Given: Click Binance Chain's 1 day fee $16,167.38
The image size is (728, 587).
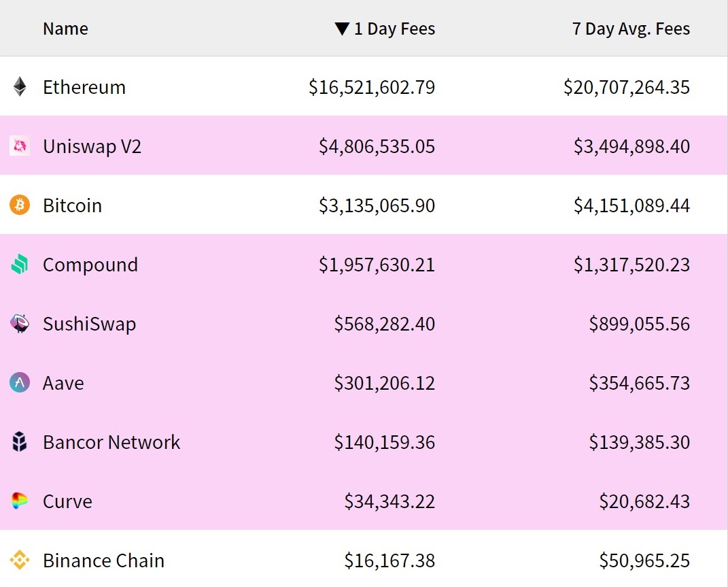Looking at the screenshot, I should (389, 560).
